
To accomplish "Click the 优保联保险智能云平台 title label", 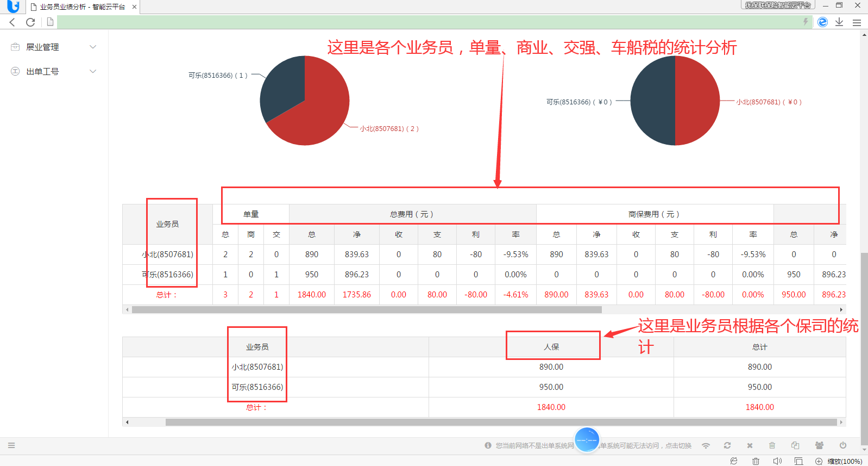I will (778, 5).
